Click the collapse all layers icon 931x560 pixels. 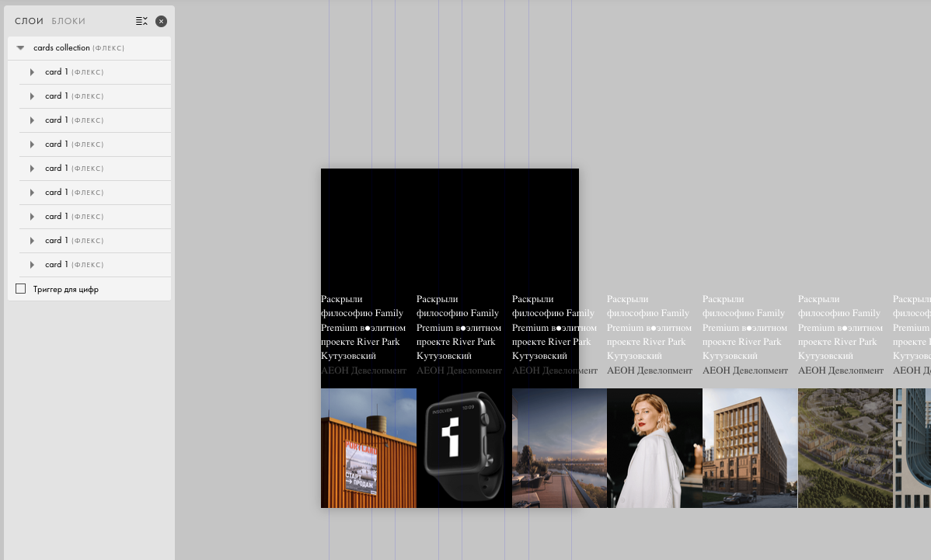point(141,21)
